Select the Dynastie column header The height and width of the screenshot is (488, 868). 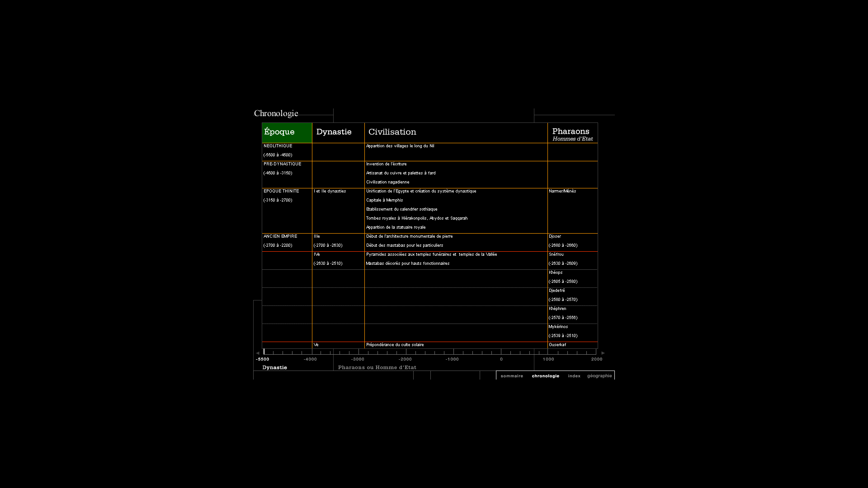[x=338, y=133]
